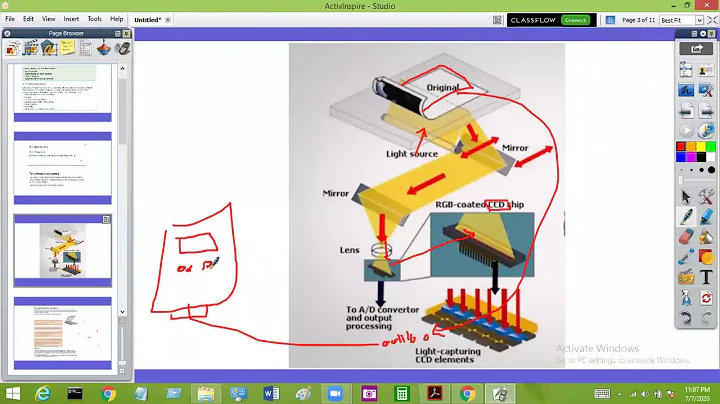Viewport: 720px width, 404px height.
Task: Open the View menu
Action: (48, 19)
